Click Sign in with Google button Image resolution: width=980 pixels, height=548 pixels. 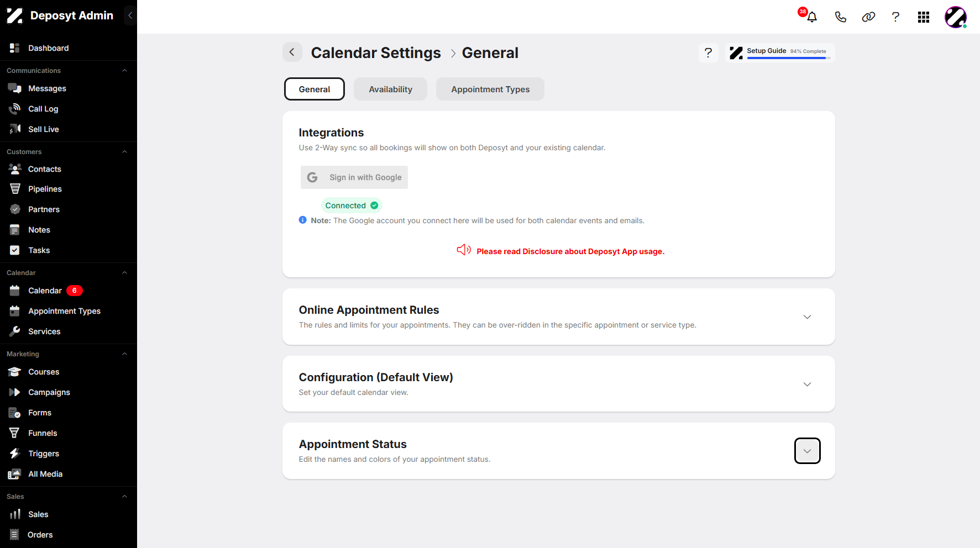pos(354,177)
